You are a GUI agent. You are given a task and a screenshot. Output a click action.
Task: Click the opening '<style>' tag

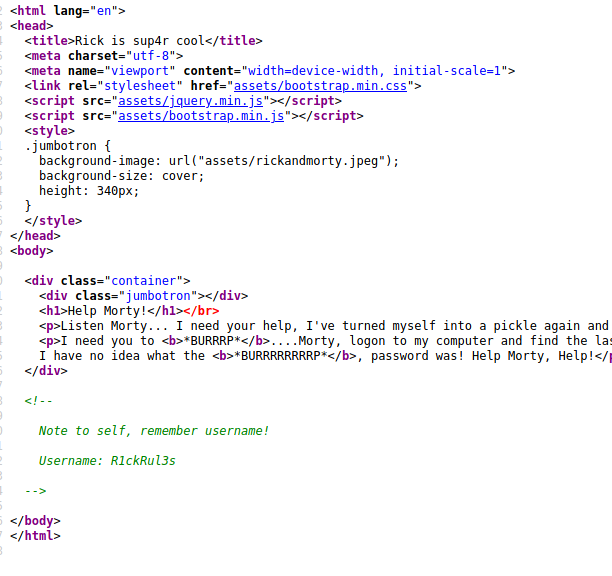click(50, 131)
